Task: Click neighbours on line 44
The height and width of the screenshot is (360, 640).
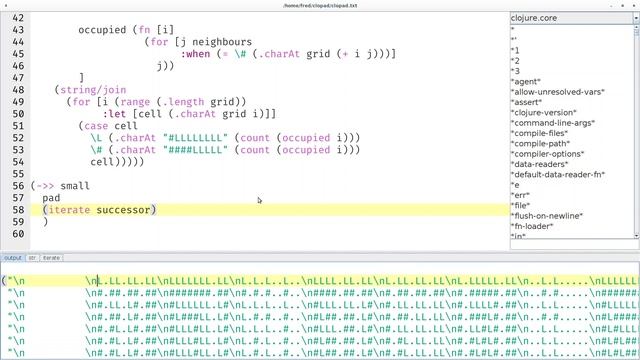Action: pos(222,42)
